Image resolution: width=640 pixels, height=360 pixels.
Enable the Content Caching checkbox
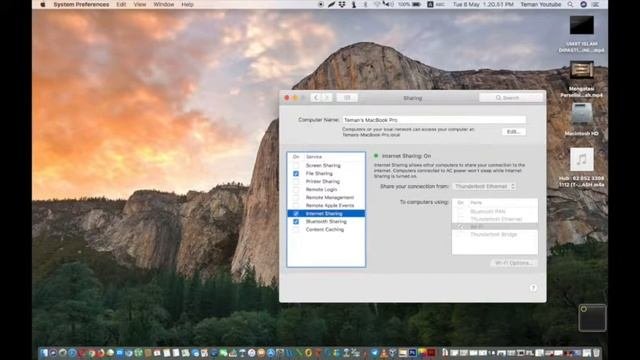point(296,229)
